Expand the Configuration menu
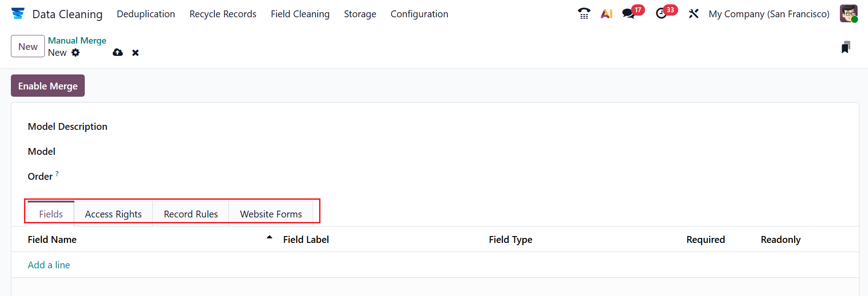This screenshot has width=868, height=296. pos(419,14)
